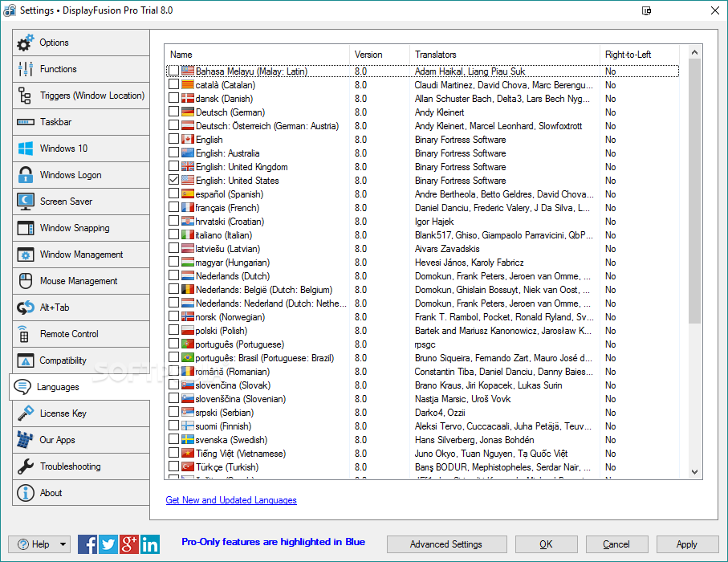Image resolution: width=728 pixels, height=562 pixels.
Task: Check the polski (Polish) checkbox
Action: tap(173, 330)
